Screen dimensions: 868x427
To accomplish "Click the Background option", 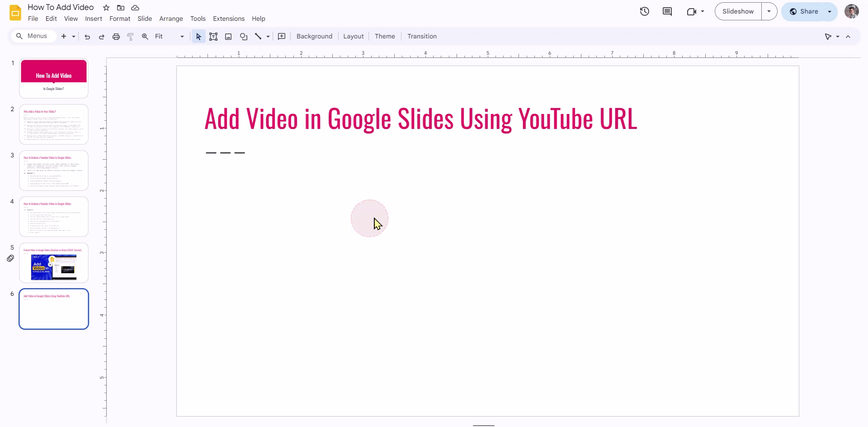I will pyautogui.click(x=314, y=36).
